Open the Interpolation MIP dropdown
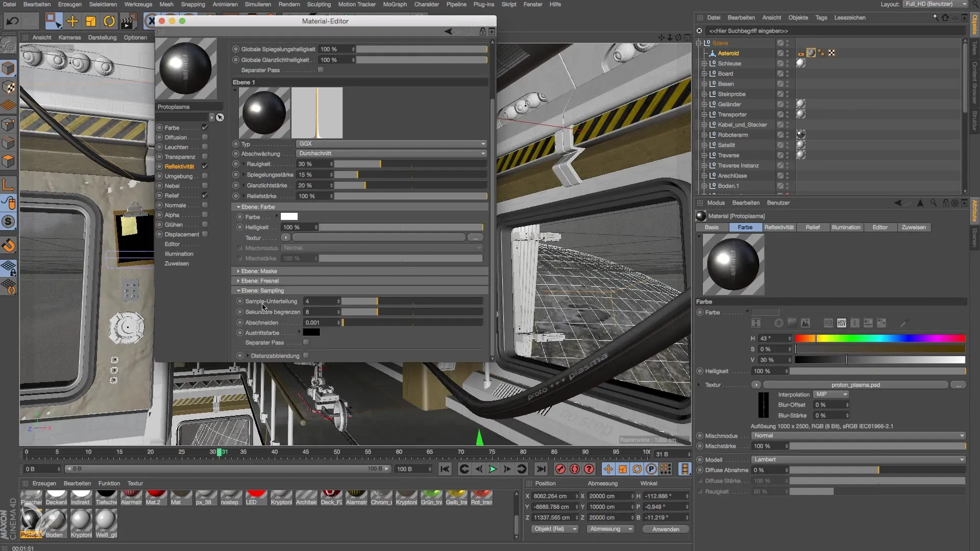This screenshot has width=980, height=551. 831,394
